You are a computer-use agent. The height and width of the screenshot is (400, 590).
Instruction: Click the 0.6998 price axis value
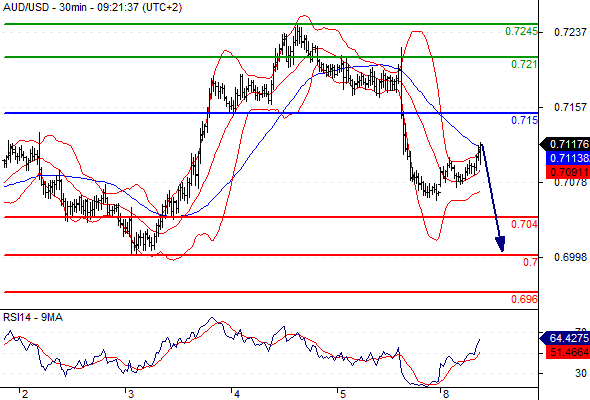point(570,257)
